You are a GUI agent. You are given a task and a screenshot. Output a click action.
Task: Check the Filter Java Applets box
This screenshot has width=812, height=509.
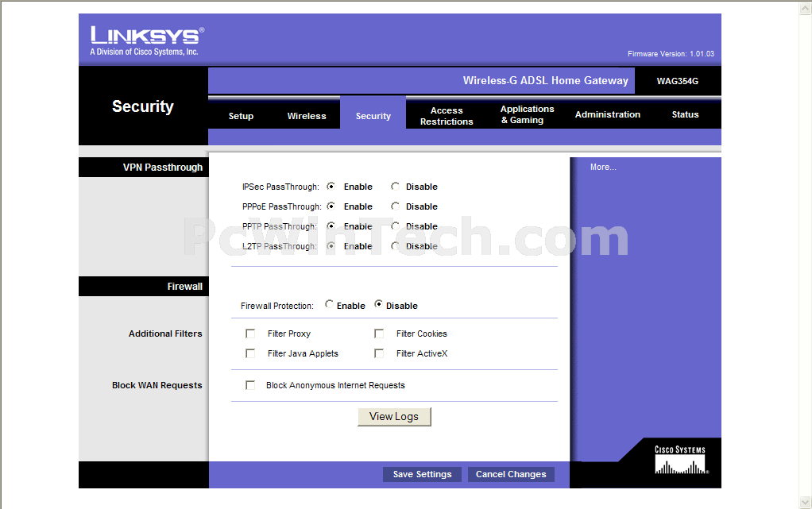click(x=250, y=353)
